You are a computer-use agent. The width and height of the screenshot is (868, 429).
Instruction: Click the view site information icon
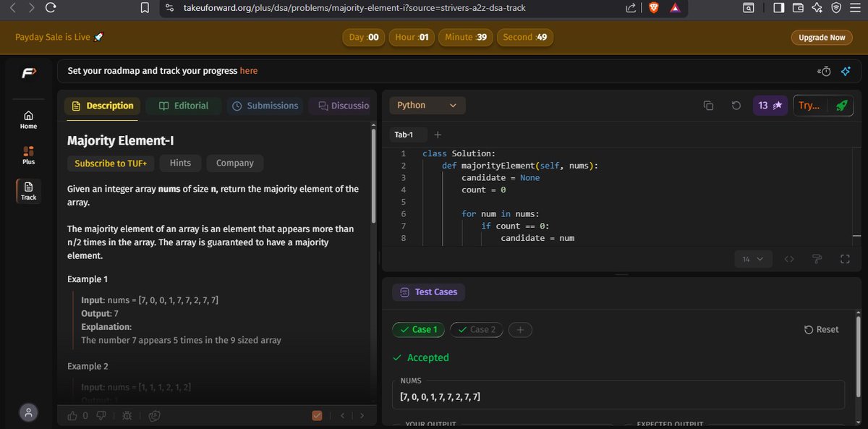coord(169,8)
